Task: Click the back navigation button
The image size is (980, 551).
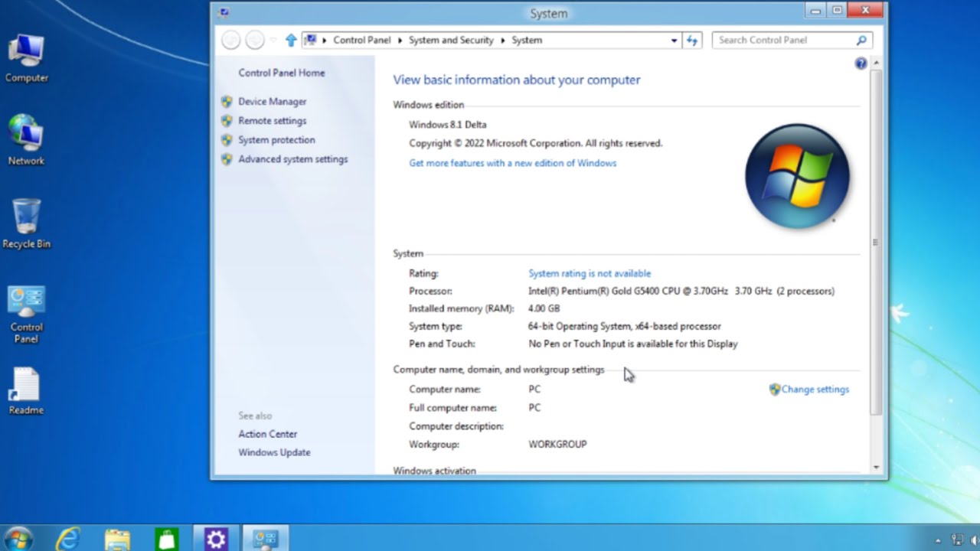Action: point(230,40)
